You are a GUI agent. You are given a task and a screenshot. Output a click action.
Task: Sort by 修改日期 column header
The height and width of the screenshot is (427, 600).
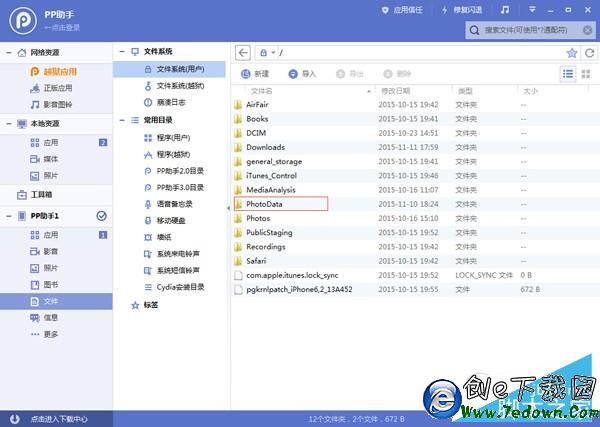(396, 91)
